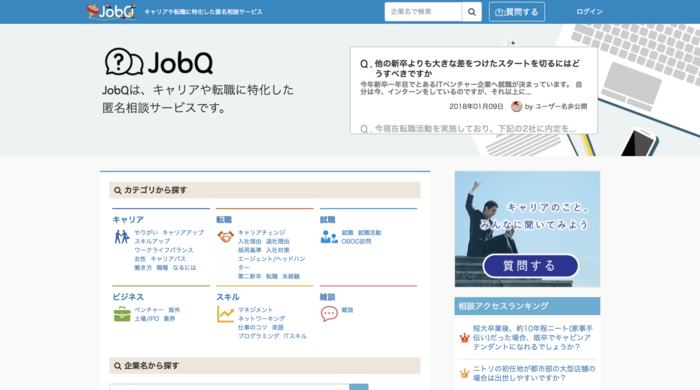Click the 就職 people icon
This screenshot has width=700, height=390.
[x=329, y=236]
